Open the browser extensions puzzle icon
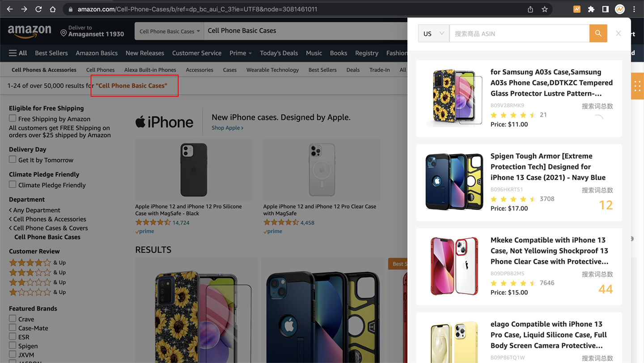The width and height of the screenshot is (644, 363). tap(591, 9)
